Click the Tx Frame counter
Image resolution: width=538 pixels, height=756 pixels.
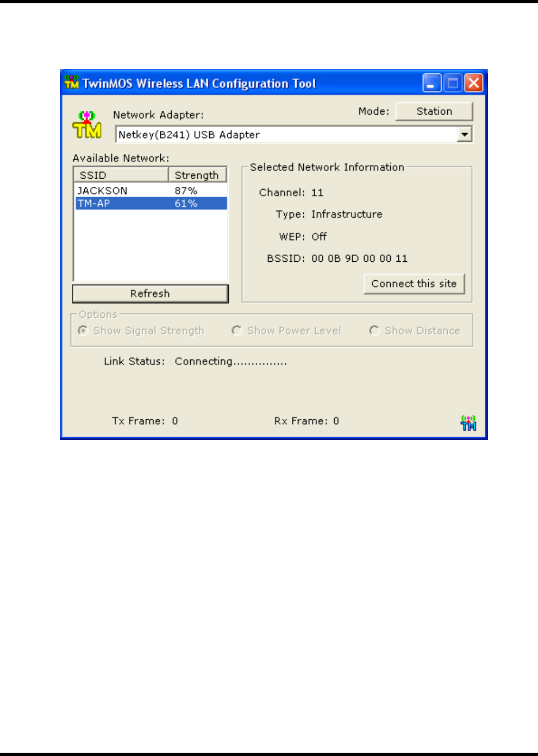click(145, 421)
